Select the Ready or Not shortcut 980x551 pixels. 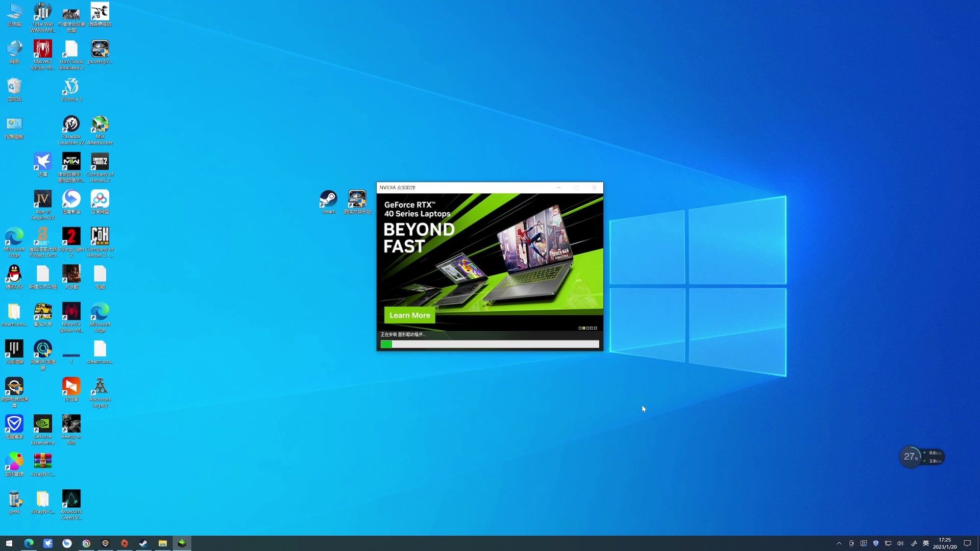(x=71, y=430)
